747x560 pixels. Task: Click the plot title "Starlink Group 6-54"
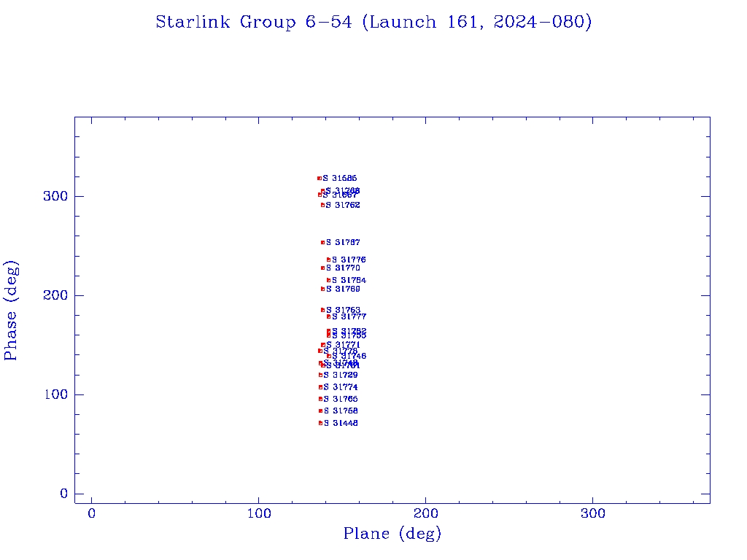pyautogui.click(x=254, y=22)
